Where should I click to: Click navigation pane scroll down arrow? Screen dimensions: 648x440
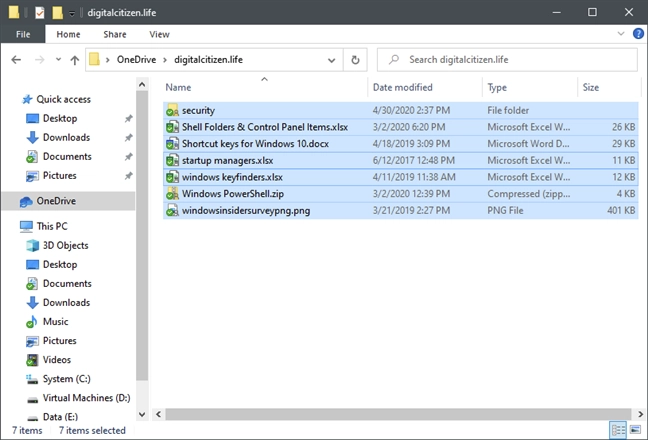pos(142,414)
